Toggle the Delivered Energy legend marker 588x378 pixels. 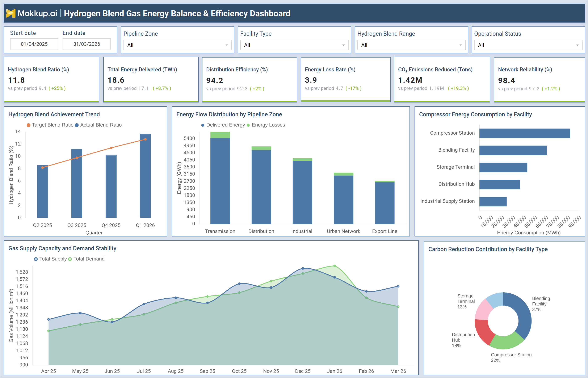coord(203,125)
